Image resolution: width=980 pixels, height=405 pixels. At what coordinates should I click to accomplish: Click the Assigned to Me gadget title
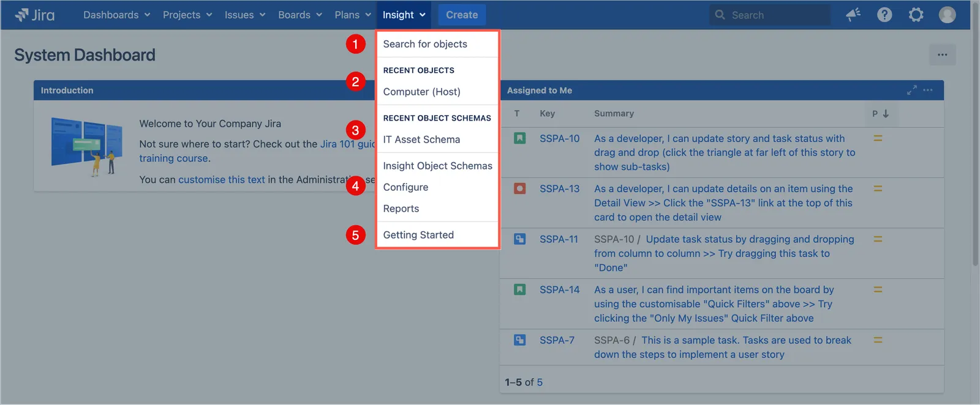(x=540, y=91)
